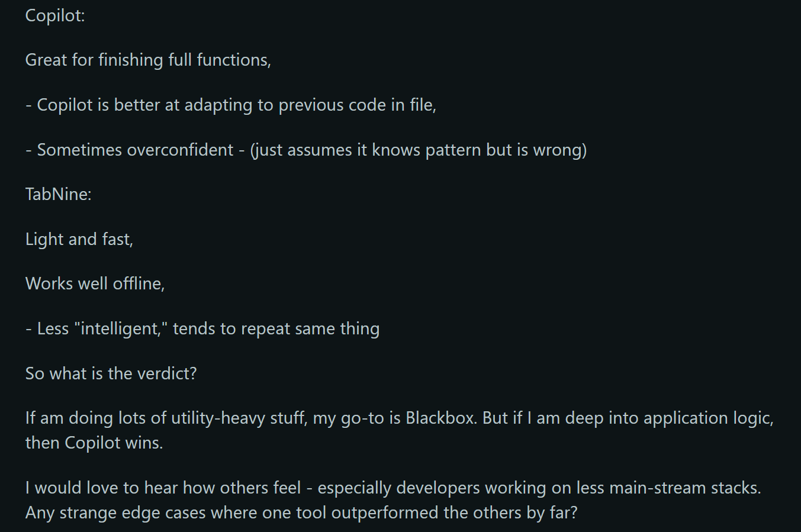
Task: Select the "Works well offline" line
Action: pyautogui.click(x=95, y=284)
